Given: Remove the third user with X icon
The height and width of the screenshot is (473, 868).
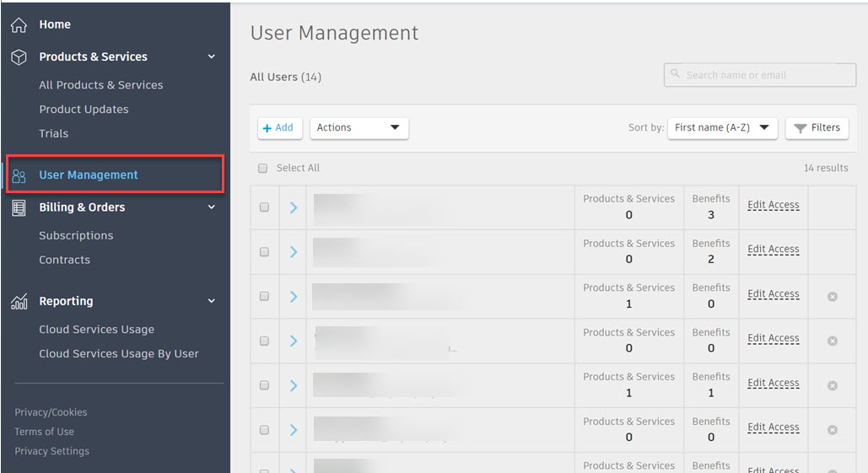Looking at the screenshot, I should 833,297.
